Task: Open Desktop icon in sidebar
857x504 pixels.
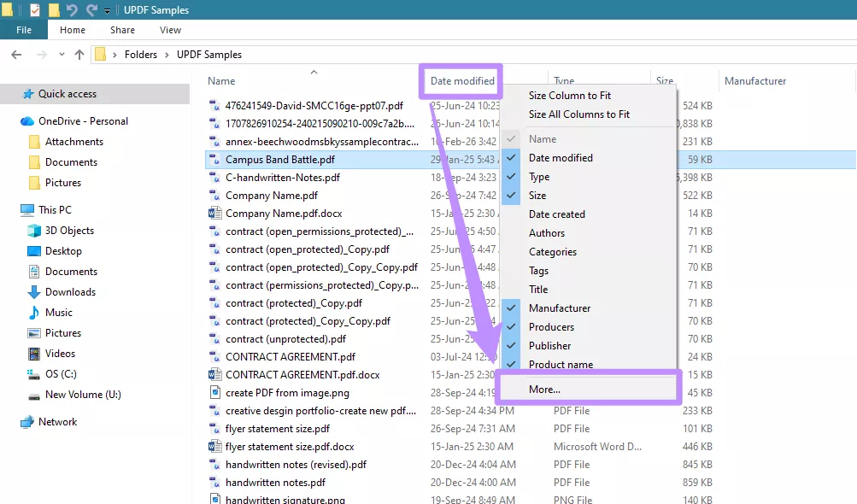Action: click(x=34, y=251)
